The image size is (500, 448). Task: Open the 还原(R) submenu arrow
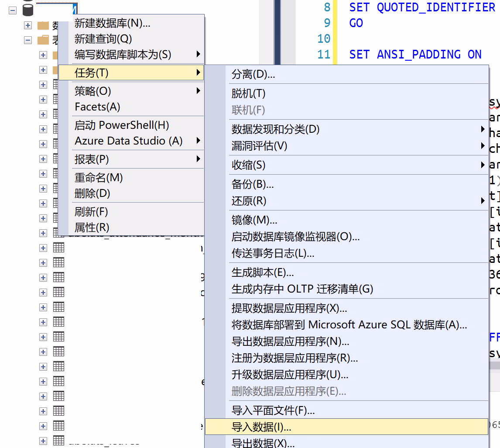[483, 201]
